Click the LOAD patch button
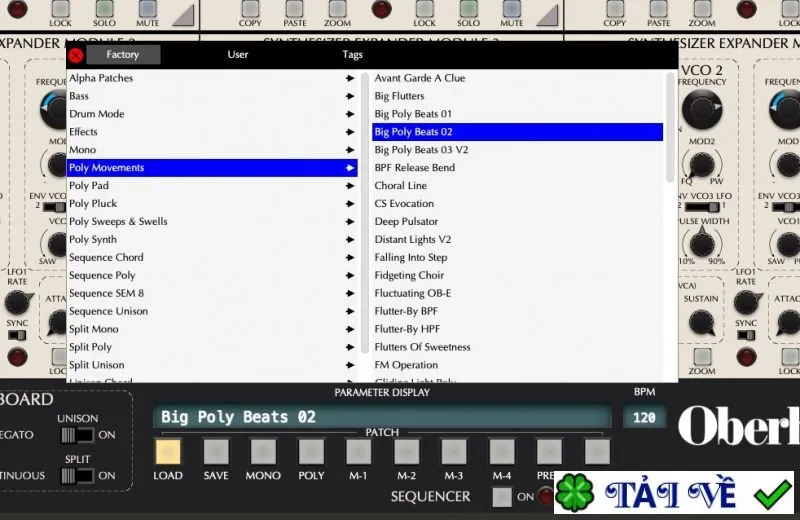Screen dimensions: 800x520 pyautogui.click(x=168, y=452)
